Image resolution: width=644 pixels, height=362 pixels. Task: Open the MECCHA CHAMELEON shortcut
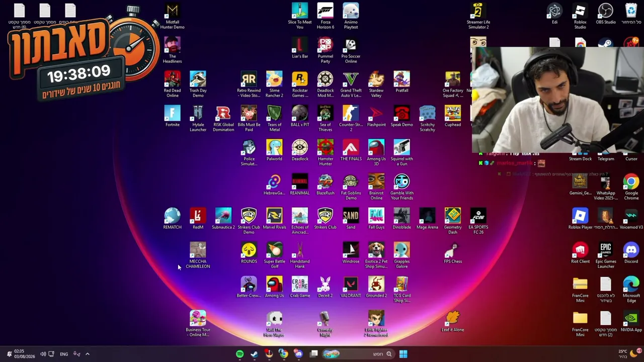coord(198,255)
